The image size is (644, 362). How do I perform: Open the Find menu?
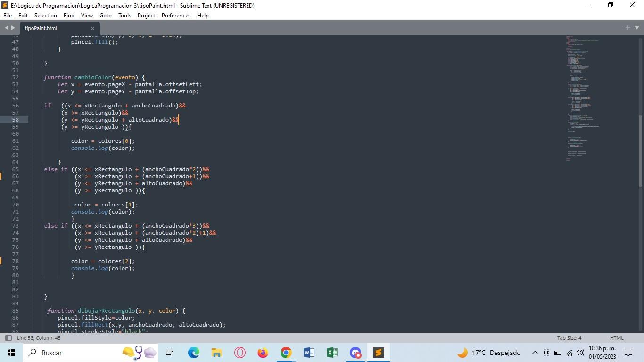click(x=69, y=16)
